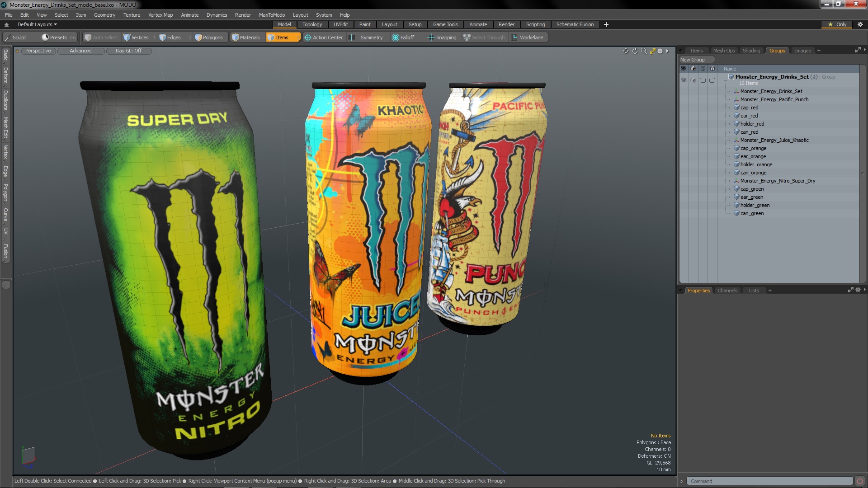The width and height of the screenshot is (868, 488).
Task: Add a new panel tab beside Images
Action: click(819, 51)
